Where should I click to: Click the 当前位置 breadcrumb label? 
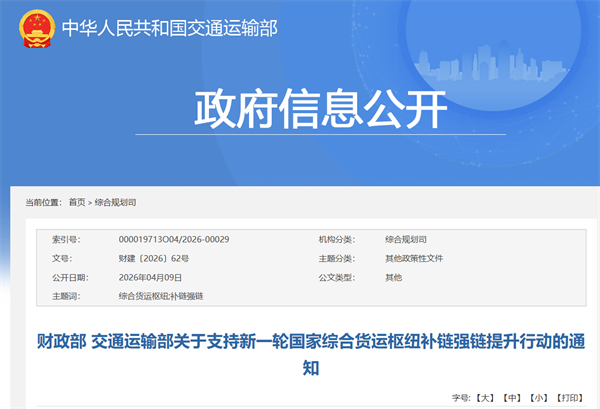[x=43, y=202]
